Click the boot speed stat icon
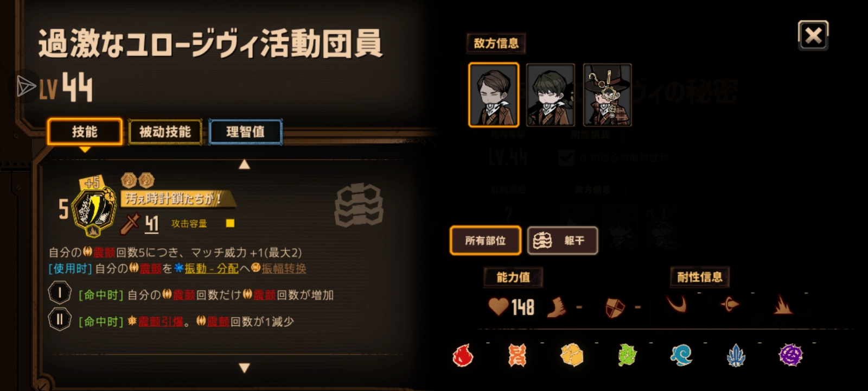This screenshot has height=391, width=868. [557, 307]
